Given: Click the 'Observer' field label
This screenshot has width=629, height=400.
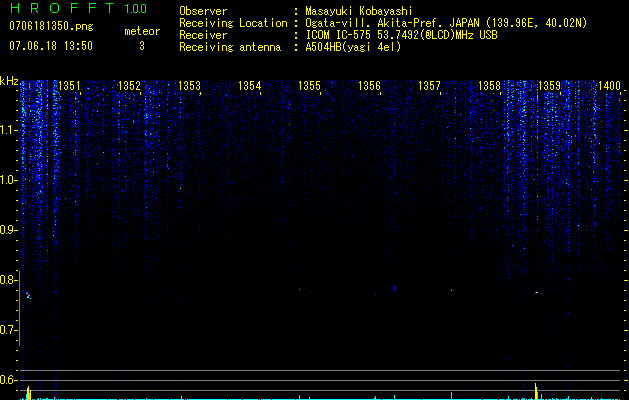Looking at the screenshot, I should tap(203, 11).
